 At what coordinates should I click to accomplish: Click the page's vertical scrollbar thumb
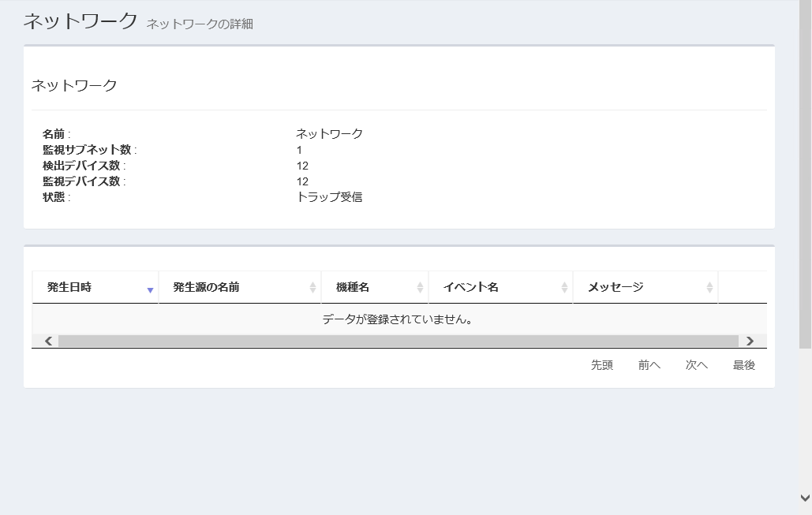[x=805, y=174]
